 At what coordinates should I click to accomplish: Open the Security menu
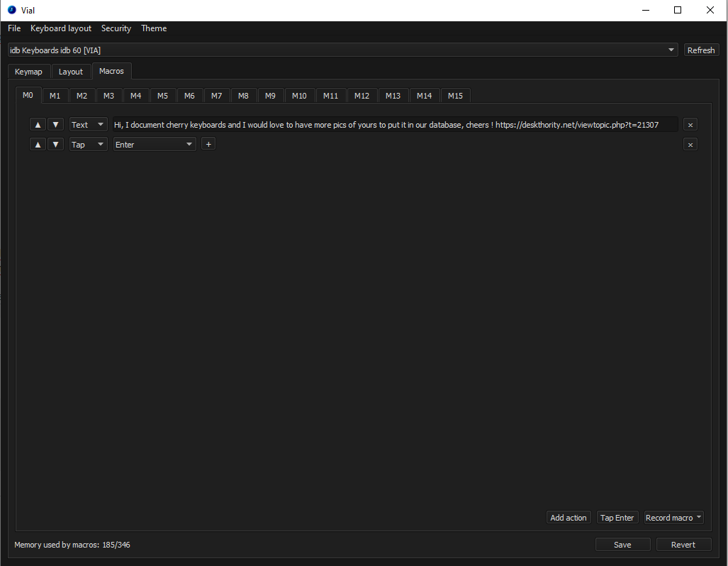point(116,28)
